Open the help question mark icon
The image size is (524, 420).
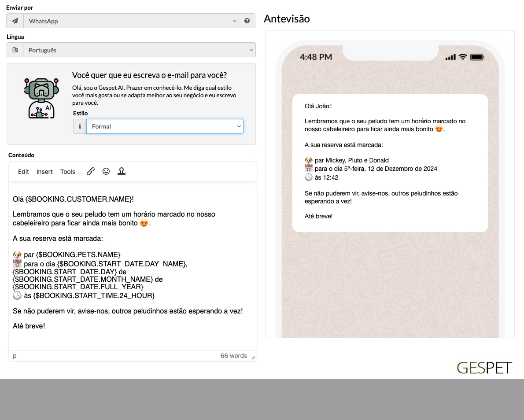[247, 21]
